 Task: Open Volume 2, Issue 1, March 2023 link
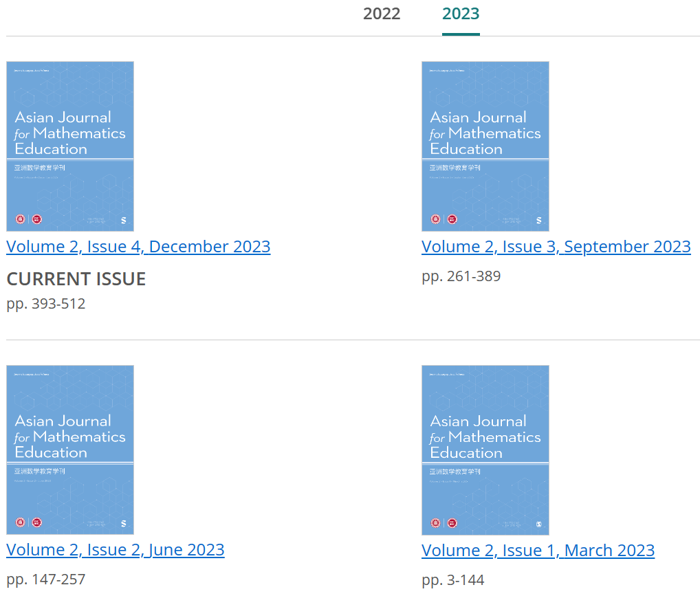click(538, 551)
